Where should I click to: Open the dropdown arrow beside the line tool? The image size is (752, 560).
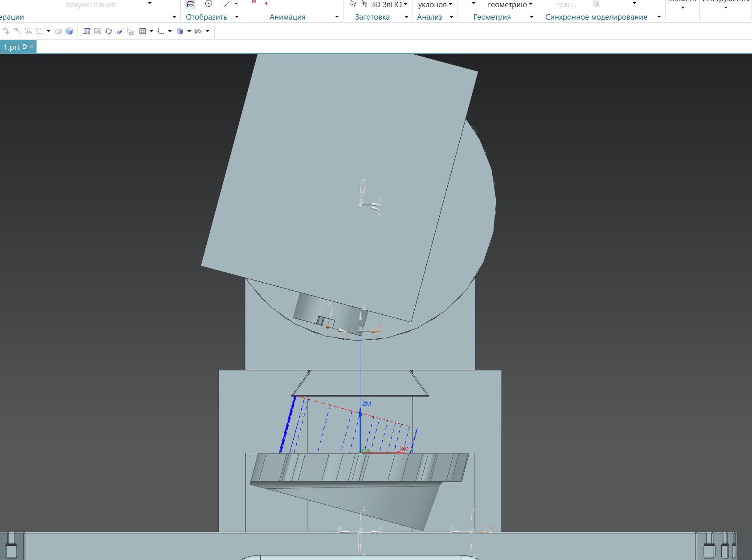coord(236,4)
